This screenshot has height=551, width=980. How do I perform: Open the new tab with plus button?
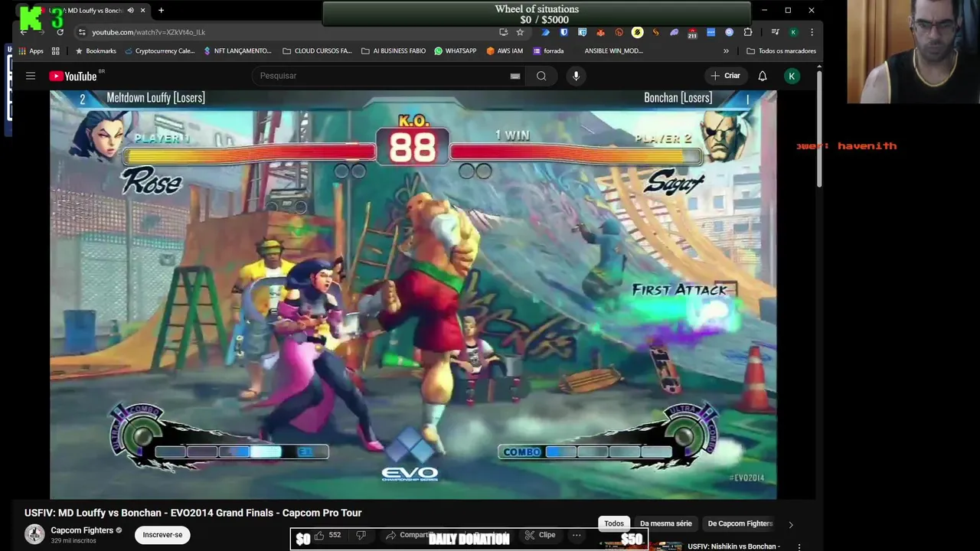tap(161, 11)
